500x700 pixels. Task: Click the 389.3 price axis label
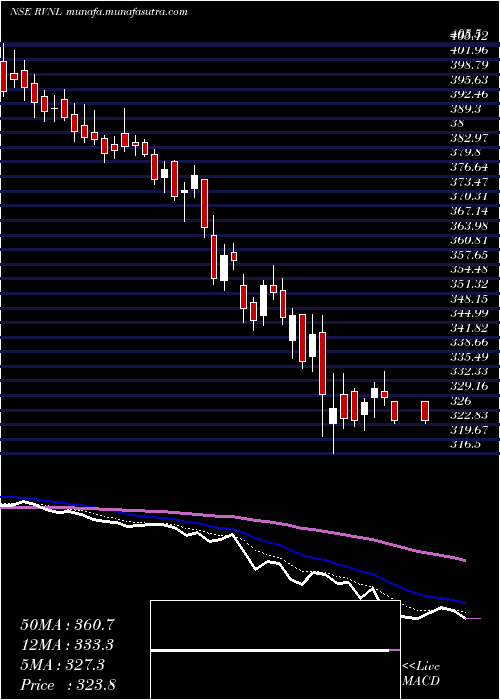pos(466,108)
